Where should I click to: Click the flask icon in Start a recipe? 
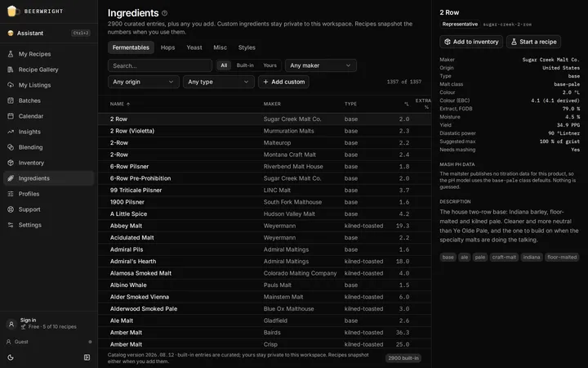(514, 42)
